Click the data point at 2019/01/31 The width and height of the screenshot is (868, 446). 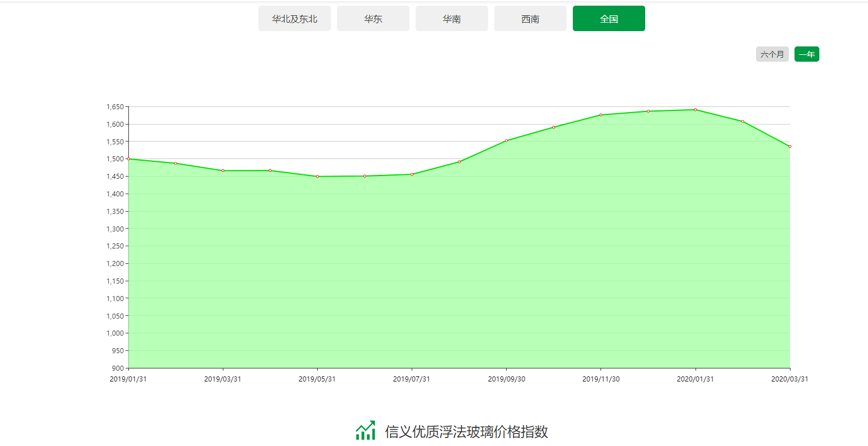pos(128,159)
